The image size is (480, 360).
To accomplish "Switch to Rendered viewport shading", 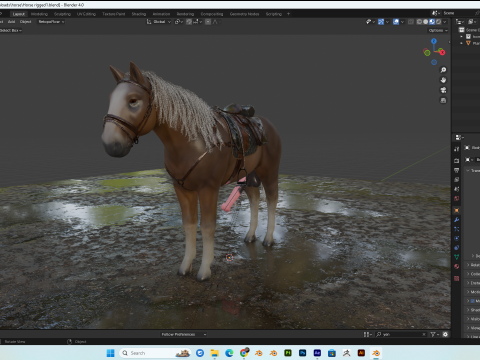I will pyautogui.click(x=438, y=22).
